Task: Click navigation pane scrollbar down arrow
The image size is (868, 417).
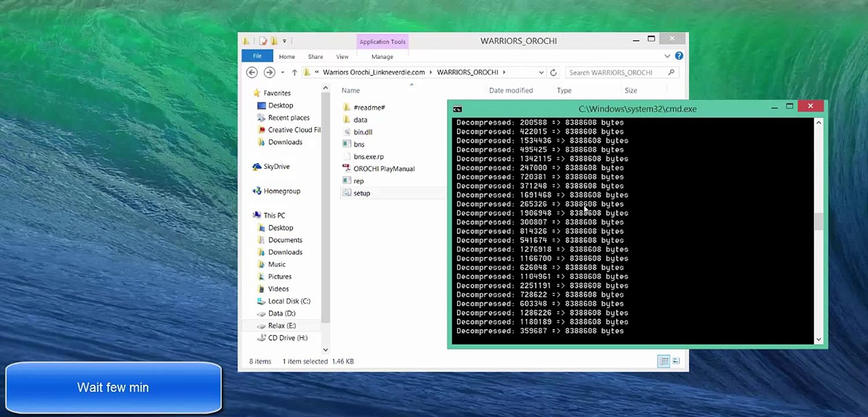Action: (x=325, y=350)
